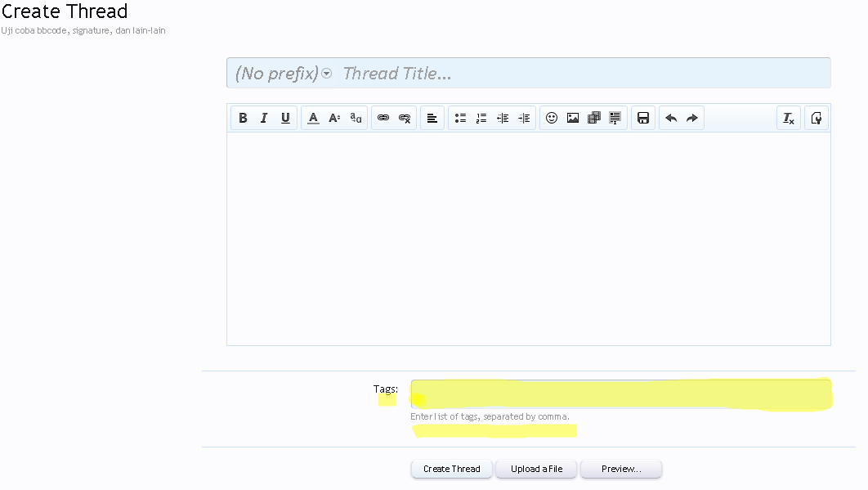
Task: Open the font family menu
Action: (356, 118)
